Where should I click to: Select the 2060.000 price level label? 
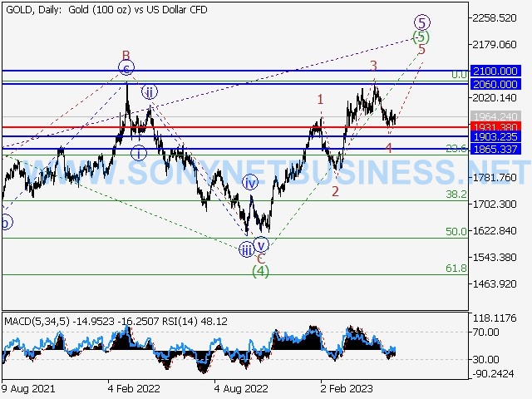click(x=495, y=84)
